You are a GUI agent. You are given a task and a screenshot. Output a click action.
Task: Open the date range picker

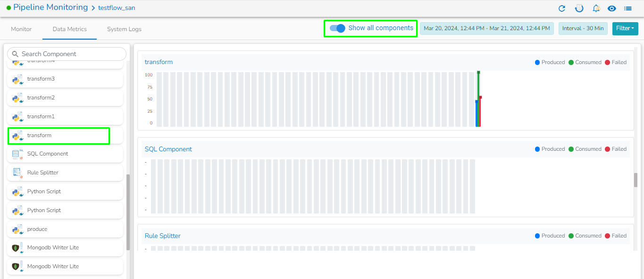pyautogui.click(x=487, y=28)
